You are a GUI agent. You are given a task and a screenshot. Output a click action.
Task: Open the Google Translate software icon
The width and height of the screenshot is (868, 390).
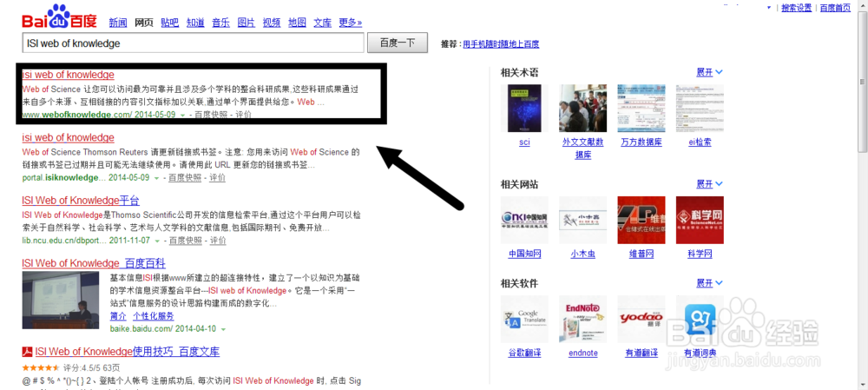point(524,319)
